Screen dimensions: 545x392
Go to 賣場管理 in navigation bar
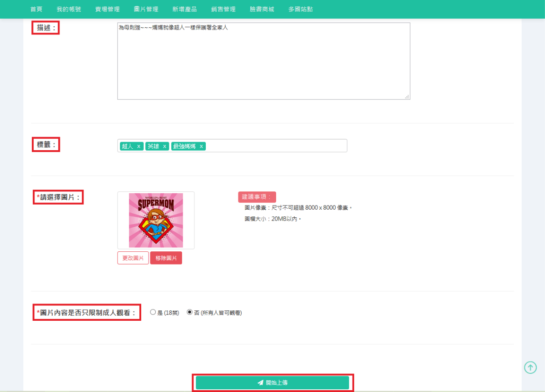(x=108, y=9)
